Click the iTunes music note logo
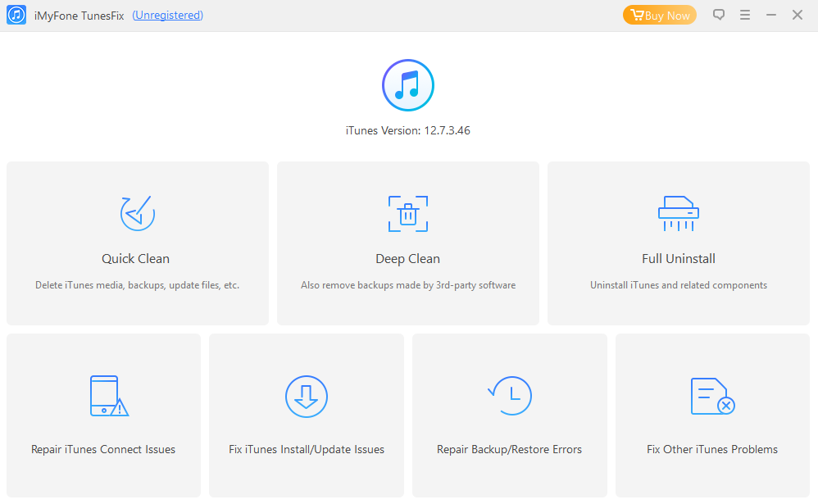This screenshot has height=504, width=818. [x=408, y=85]
